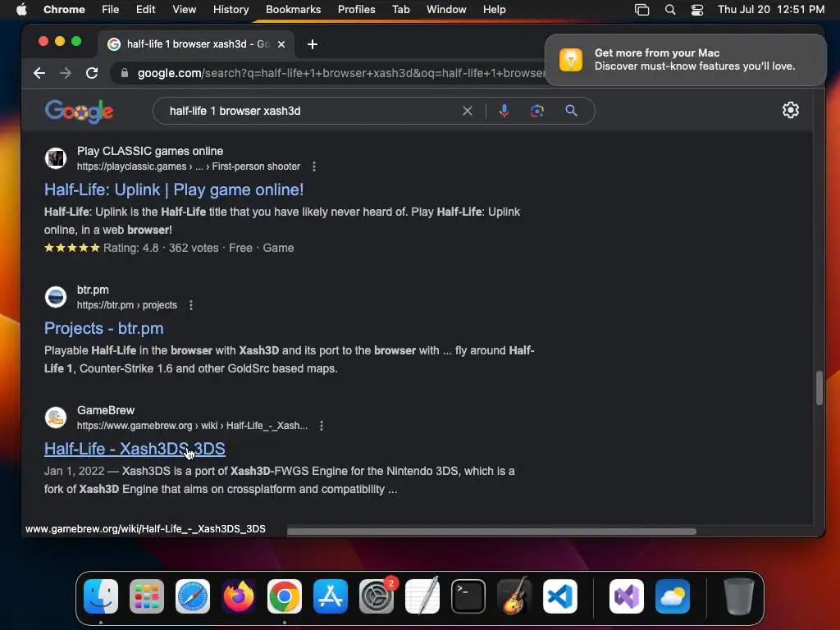Viewport: 840px width, 630px height.
Task: Open Half-Life - Xash3DS 3DS link
Action: pyautogui.click(x=135, y=449)
